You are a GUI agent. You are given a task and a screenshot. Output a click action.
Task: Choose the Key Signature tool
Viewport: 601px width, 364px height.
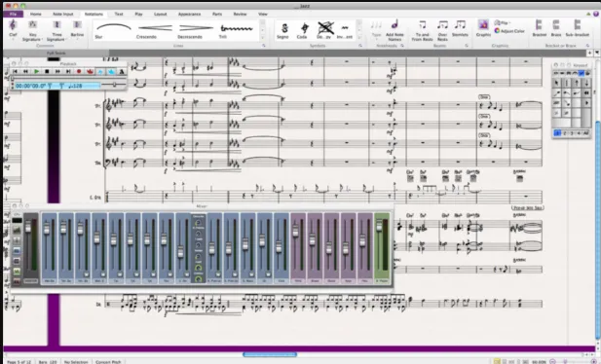point(32,30)
